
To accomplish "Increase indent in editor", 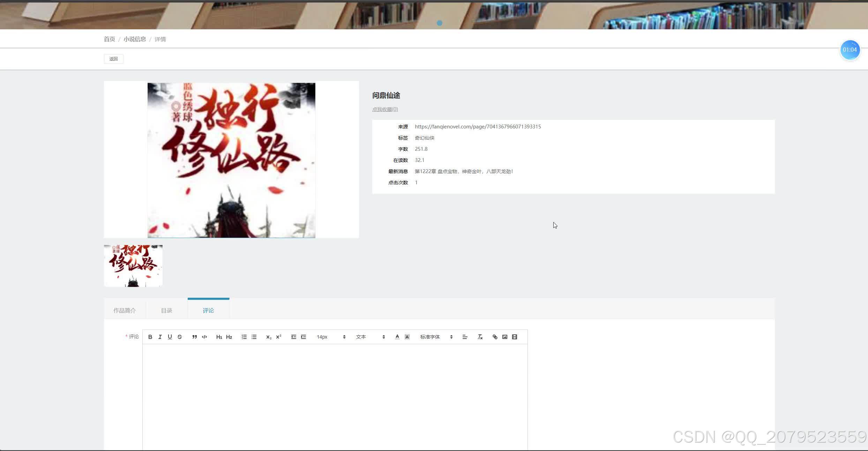I will pyautogui.click(x=304, y=337).
